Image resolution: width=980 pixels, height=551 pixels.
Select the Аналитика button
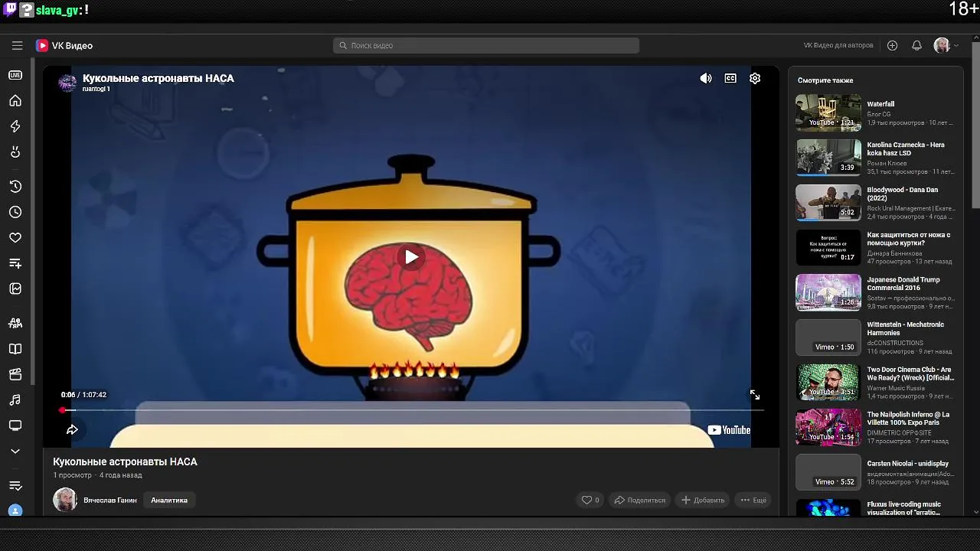[169, 500]
